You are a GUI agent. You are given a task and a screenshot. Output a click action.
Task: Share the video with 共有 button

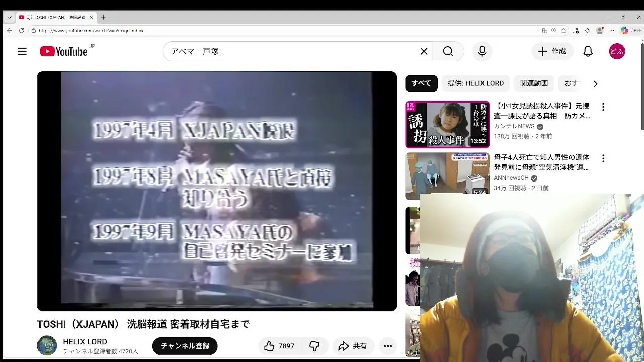click(353, 346)
